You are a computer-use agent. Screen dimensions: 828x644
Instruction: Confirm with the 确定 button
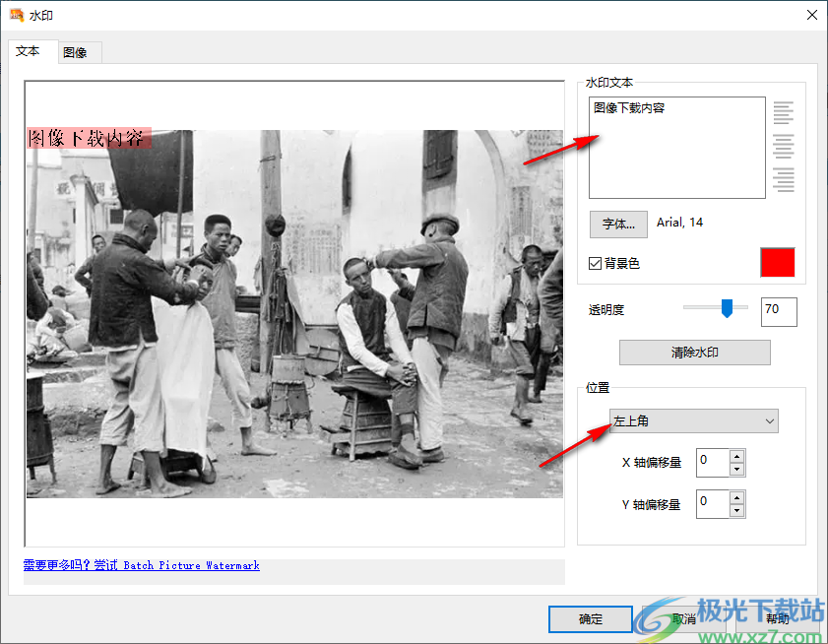pyautogui.click(x=591, y=619)
